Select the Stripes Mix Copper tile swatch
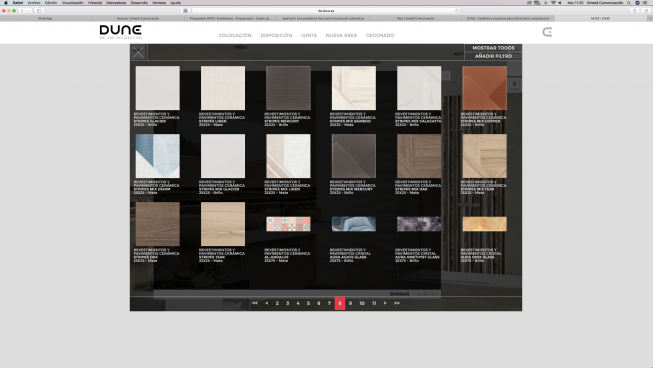653x368 pixels. [484, 88]
